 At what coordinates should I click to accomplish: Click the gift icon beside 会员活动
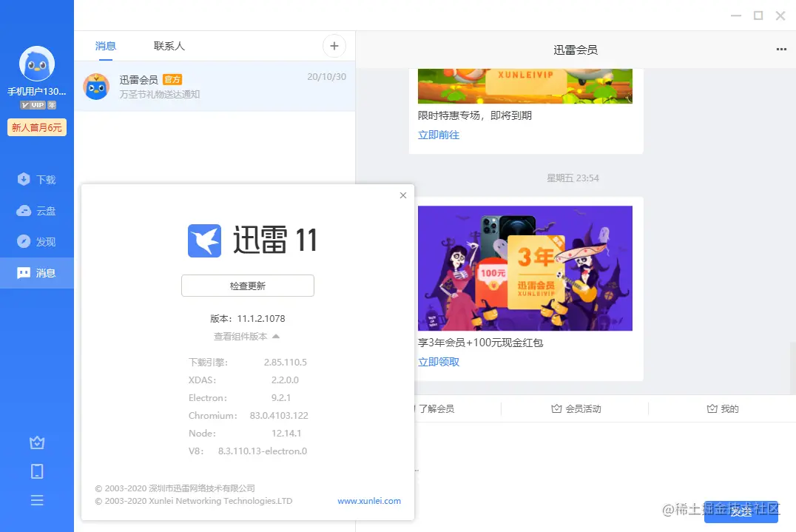(556, 408)
